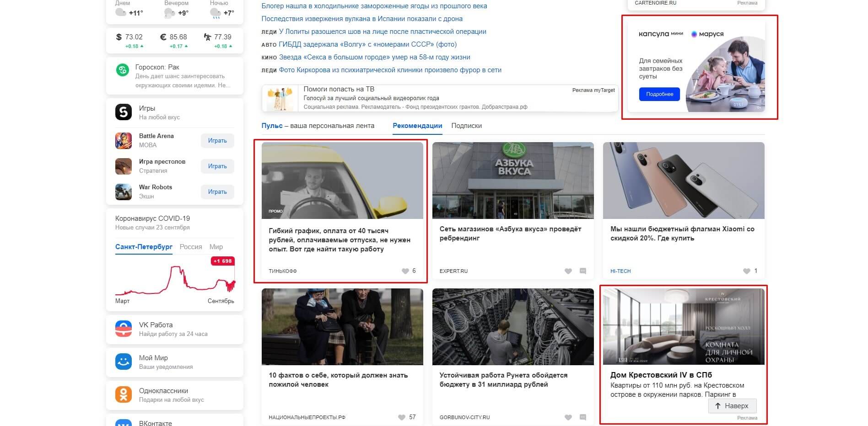The image size is (868, 426).
Task: Open comments on Азбука вкуса article
Action: click(583, 271)
